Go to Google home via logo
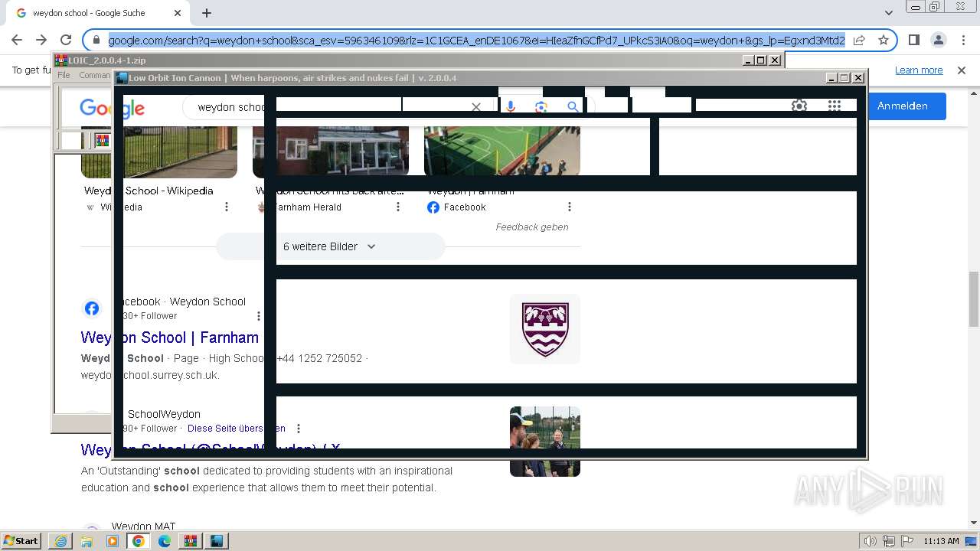Image resolution: width=980 pixels, height=551 pixels. 112,107
